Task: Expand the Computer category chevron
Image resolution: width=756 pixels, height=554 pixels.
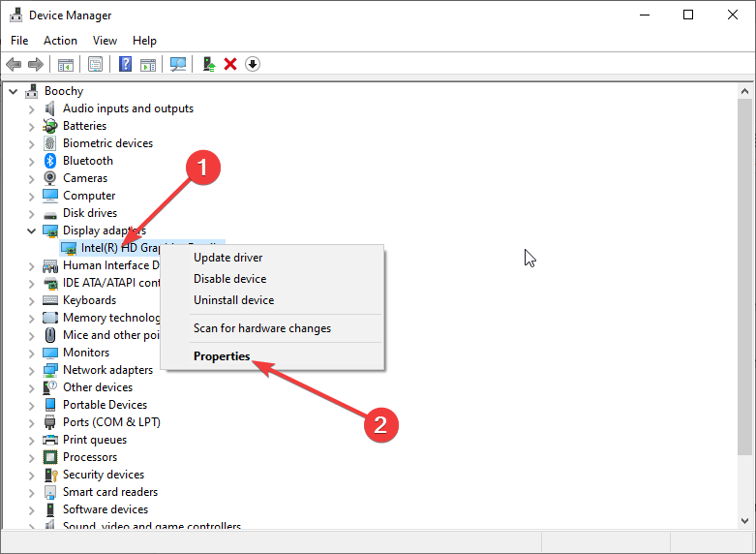Action: click(31, 197)
